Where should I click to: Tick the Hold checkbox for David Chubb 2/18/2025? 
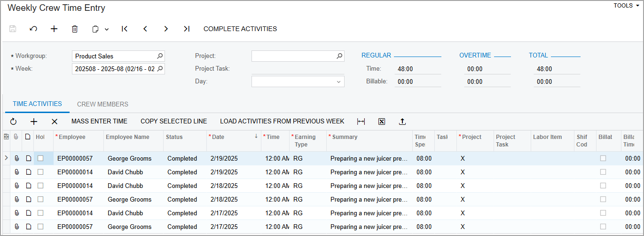point(40,186)
